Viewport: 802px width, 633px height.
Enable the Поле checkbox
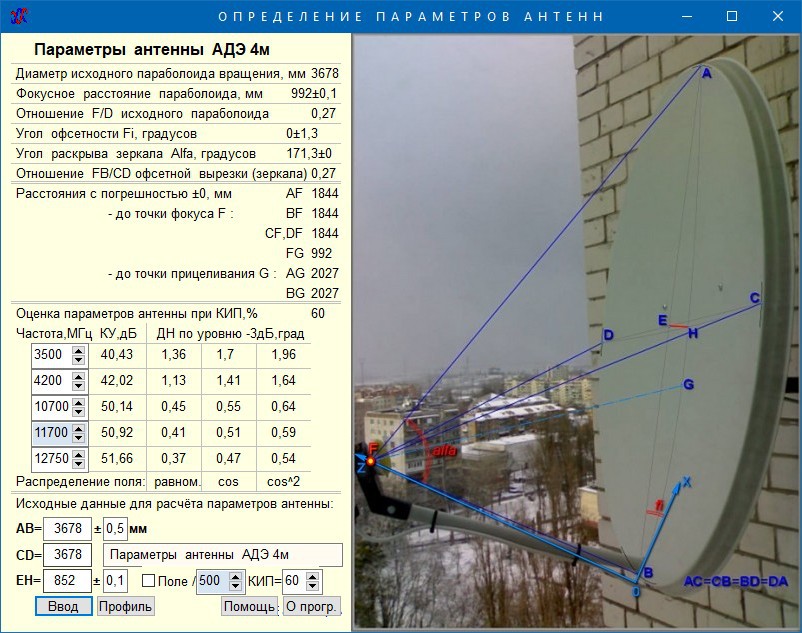(149, 581)
